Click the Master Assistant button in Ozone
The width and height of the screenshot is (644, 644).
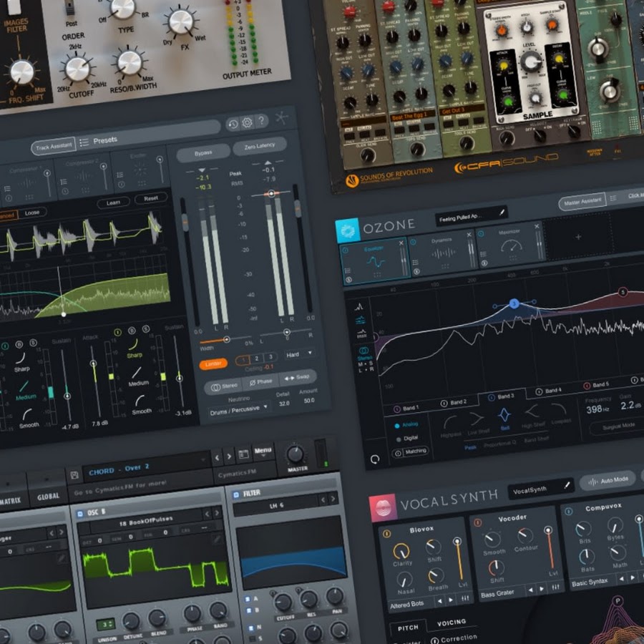[x=582, y=201]
